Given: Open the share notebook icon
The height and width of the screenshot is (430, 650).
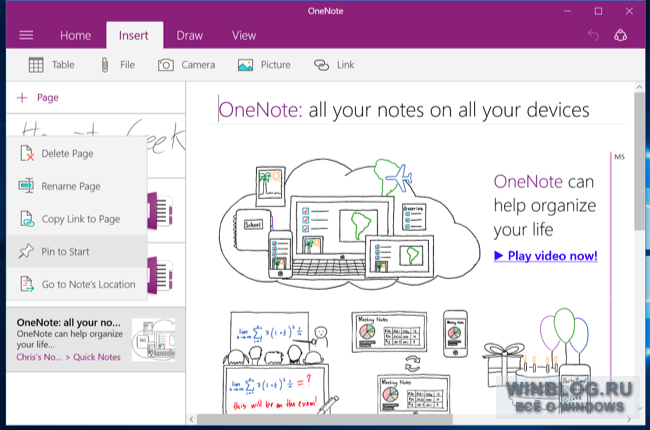Looking at the screenshot, I should point(620,35).
